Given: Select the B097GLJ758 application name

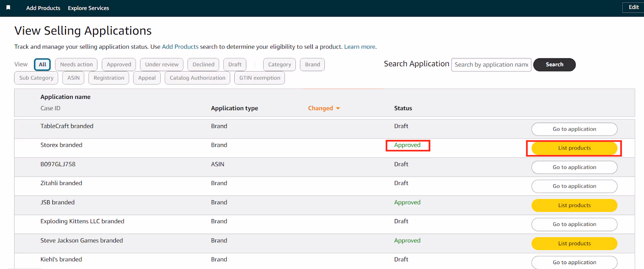Looking at the screenshot, I should coord(58,164).
